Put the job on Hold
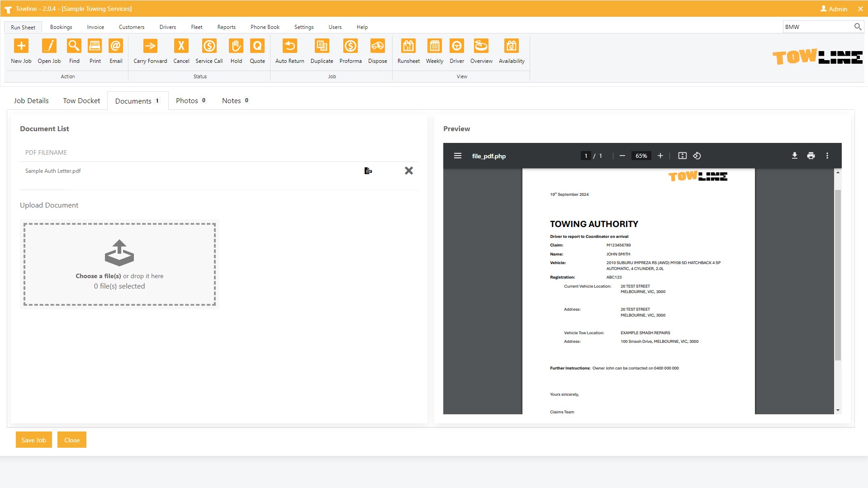This screenshot has width=868, height=488. [x=236, y=46]
